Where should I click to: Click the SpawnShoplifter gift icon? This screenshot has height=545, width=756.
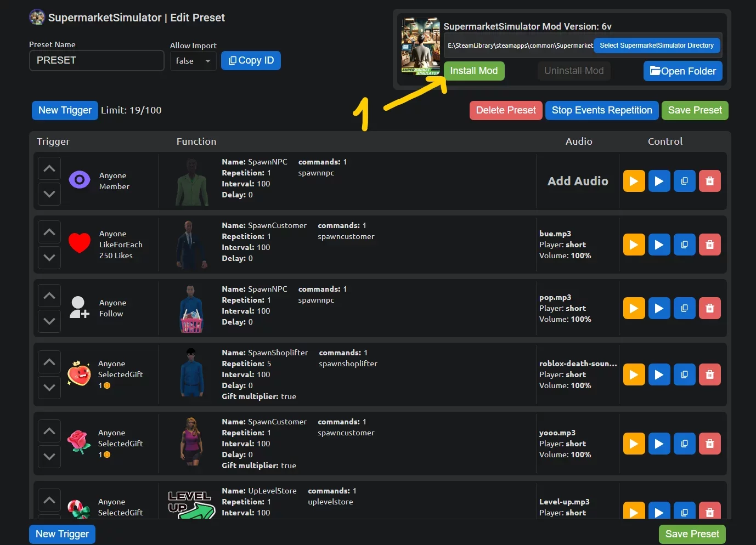pos(80,373)
